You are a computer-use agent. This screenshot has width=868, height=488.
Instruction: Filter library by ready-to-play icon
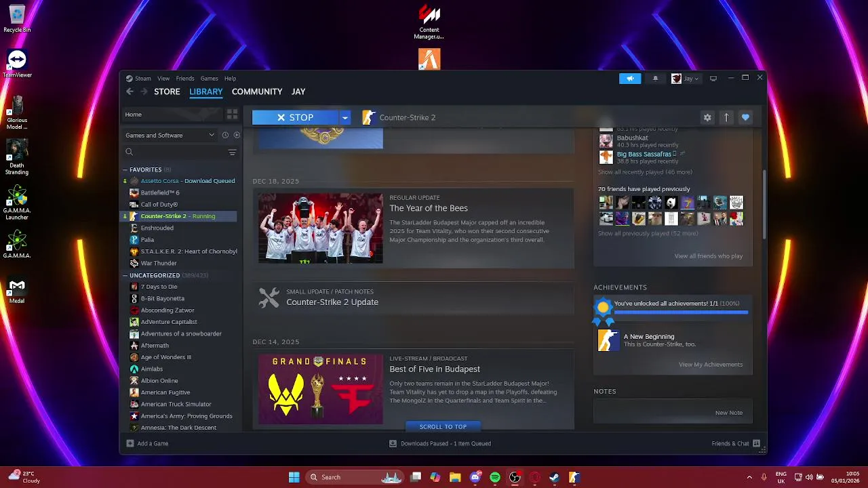(x=237, y=135)
